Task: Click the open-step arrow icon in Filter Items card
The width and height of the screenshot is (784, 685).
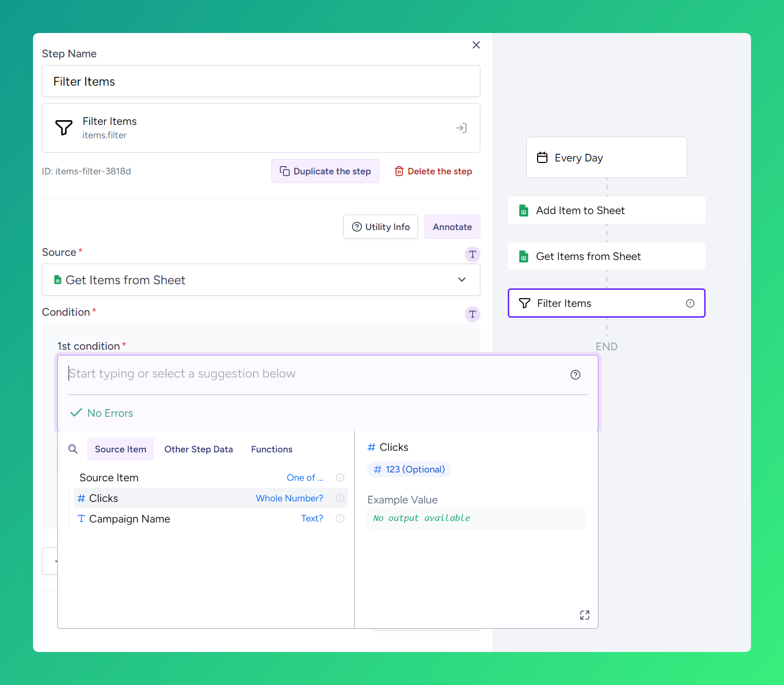Action: (x=461, y=128)
